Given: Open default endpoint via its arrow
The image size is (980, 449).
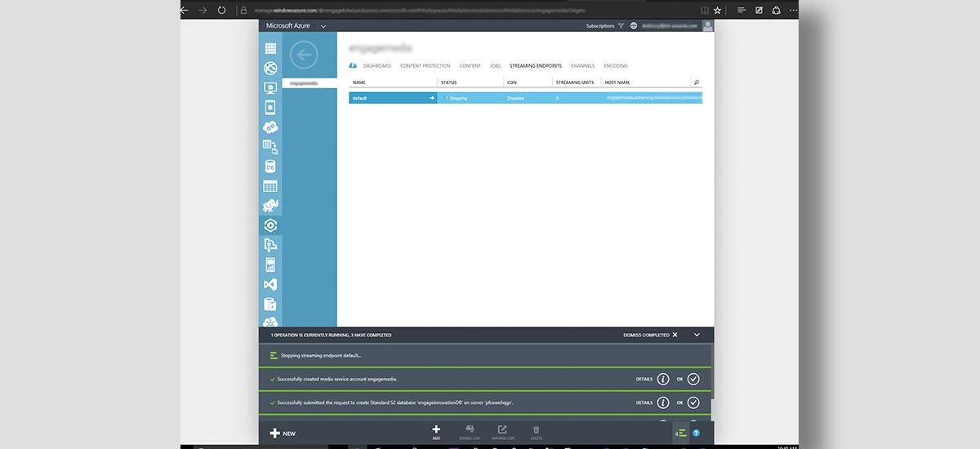Looking at the screenshot, I should coord(432,98).
